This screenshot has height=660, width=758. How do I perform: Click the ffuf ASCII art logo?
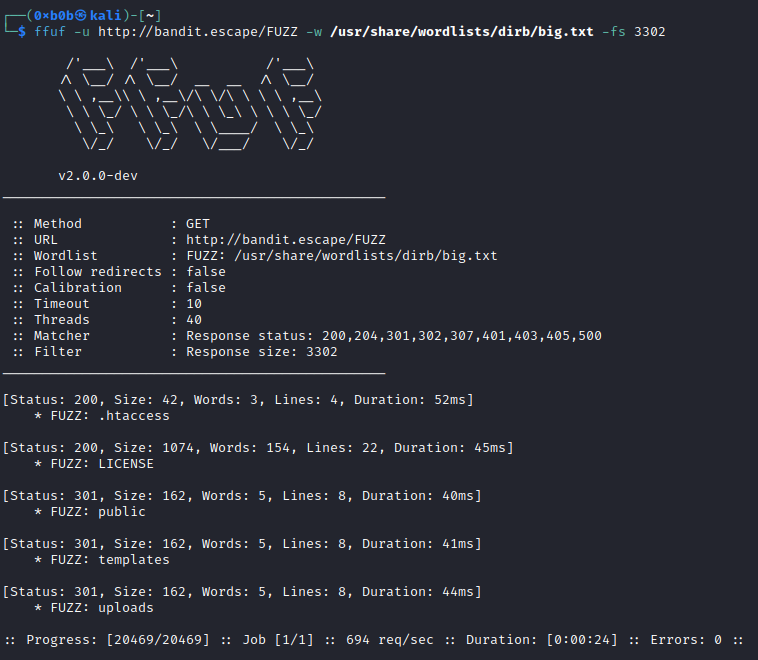(190, 104)
